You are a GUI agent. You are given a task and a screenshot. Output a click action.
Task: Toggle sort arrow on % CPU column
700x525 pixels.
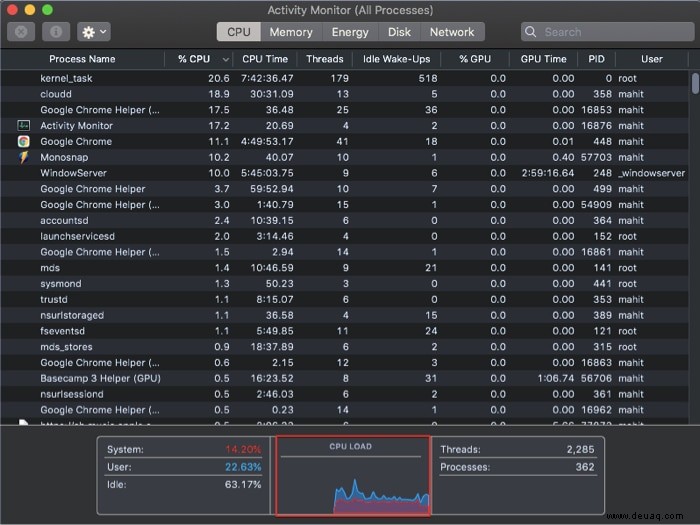click(x=225, y=59)
